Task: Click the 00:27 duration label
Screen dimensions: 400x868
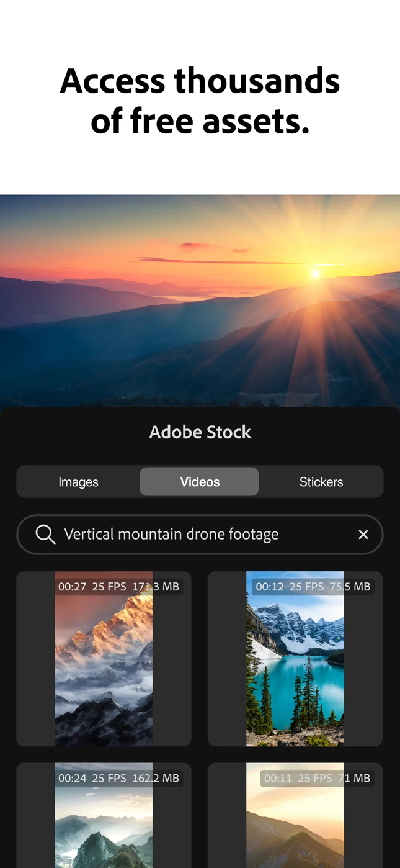Action: point(72,587)
